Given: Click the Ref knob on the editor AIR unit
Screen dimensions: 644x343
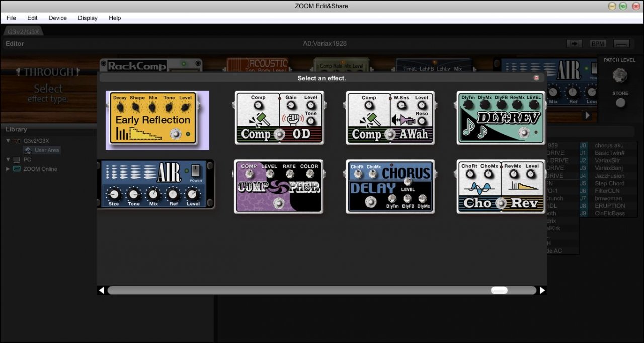Looking at the screenshot, I should click(573, 93).
